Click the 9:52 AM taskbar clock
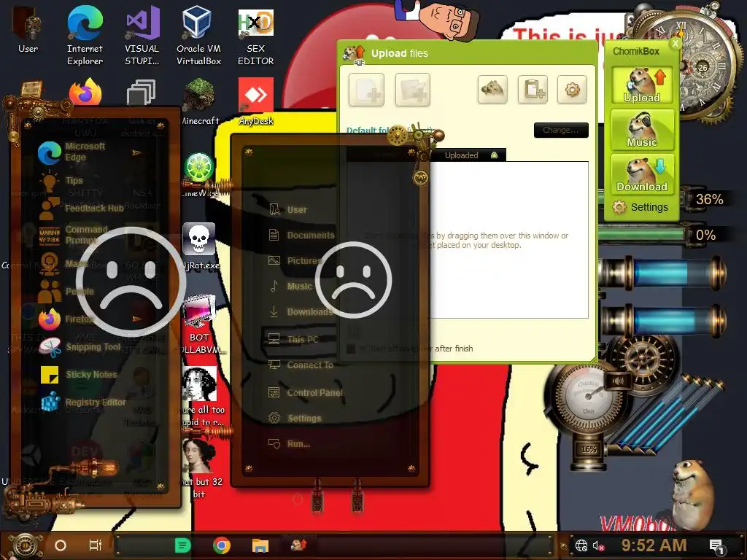 [x=654, y=545]
